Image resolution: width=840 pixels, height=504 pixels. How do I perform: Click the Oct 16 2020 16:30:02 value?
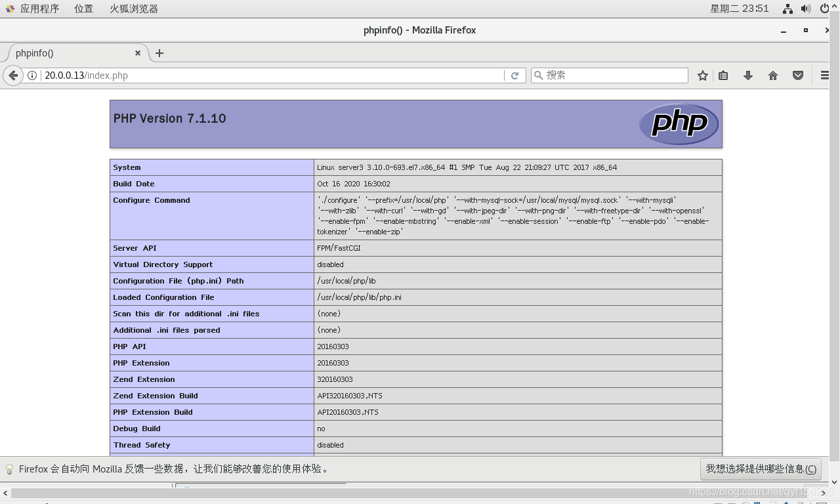point(354,184)
